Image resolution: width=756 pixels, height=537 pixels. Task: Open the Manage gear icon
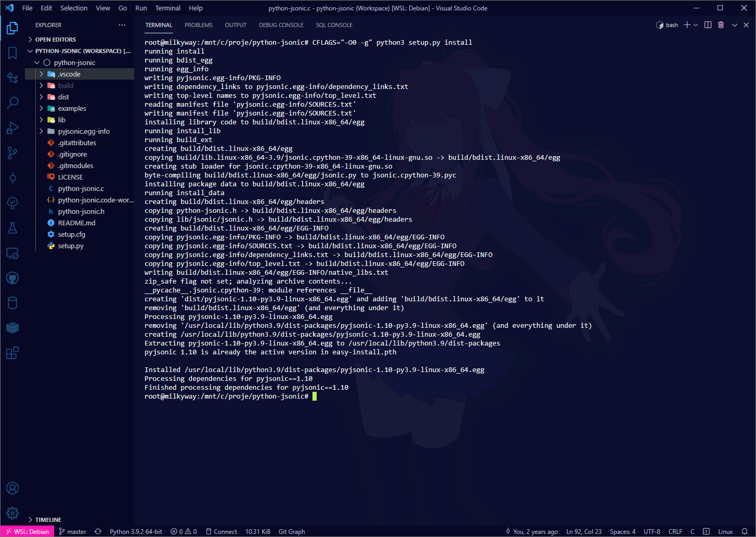coord(12,513)
